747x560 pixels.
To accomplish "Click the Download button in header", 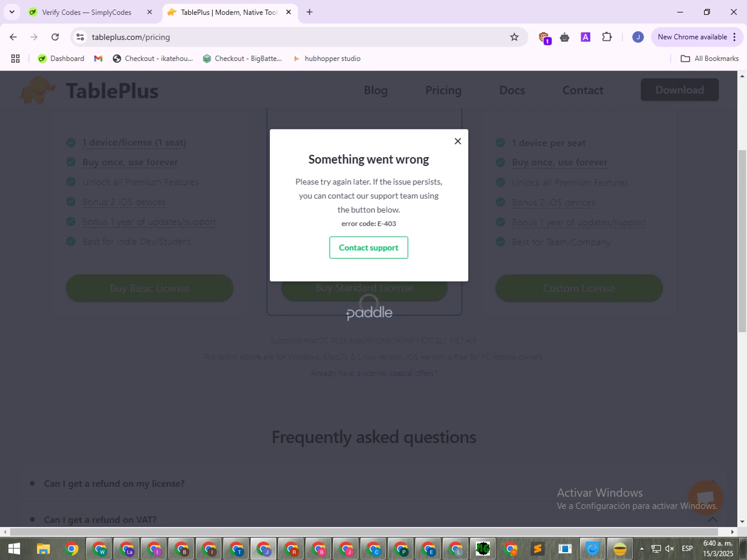I will [679, 90].
